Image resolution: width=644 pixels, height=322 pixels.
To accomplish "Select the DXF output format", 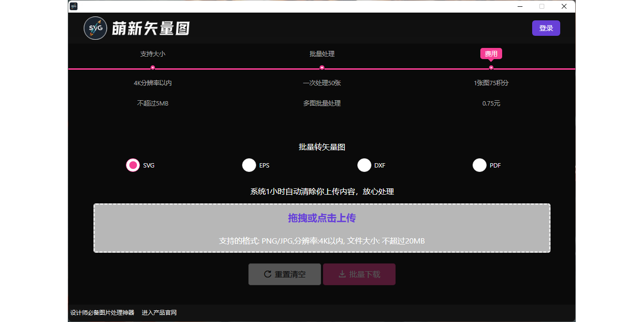I will tap(364, 165).
